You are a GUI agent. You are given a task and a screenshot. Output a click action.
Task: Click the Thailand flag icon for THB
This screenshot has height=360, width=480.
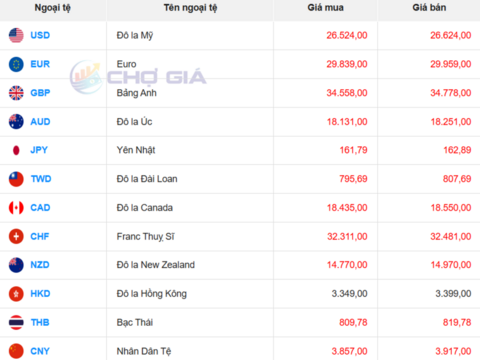[16, 322]
